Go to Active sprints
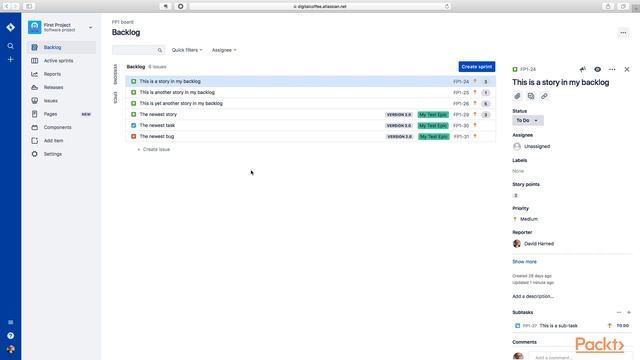 [x=62, y=61]
